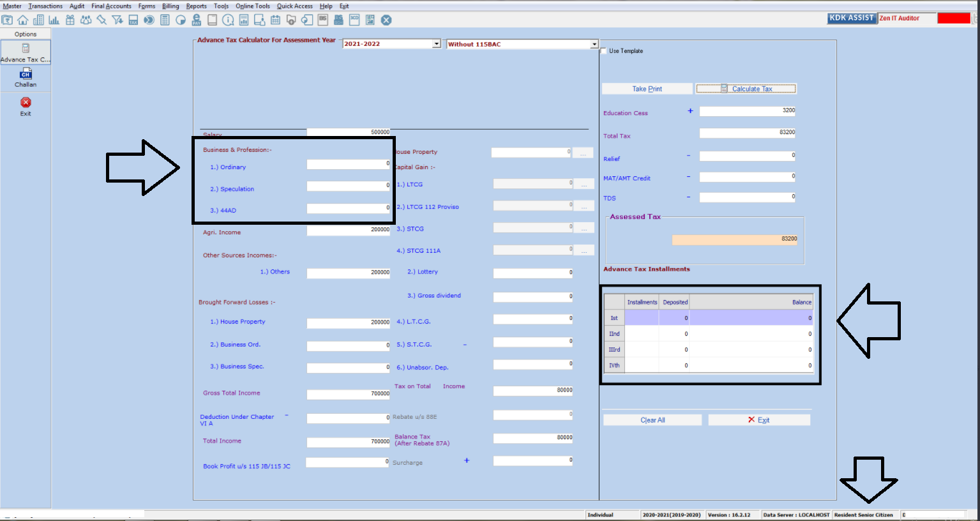Open the Billing menu
The width and height of the screenshot is (980, 521).
[x=170, y=6]
